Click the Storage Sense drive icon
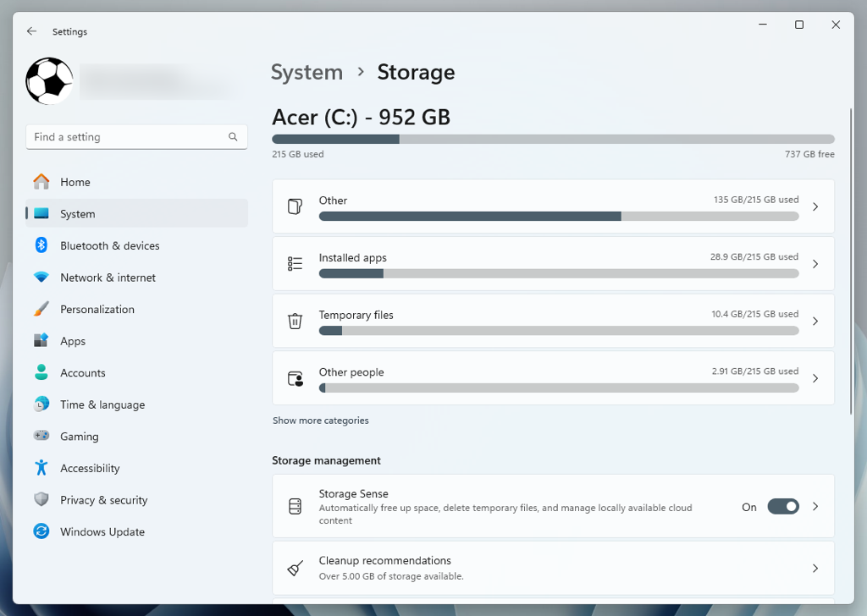867x616 pixels. pos(295,506)
